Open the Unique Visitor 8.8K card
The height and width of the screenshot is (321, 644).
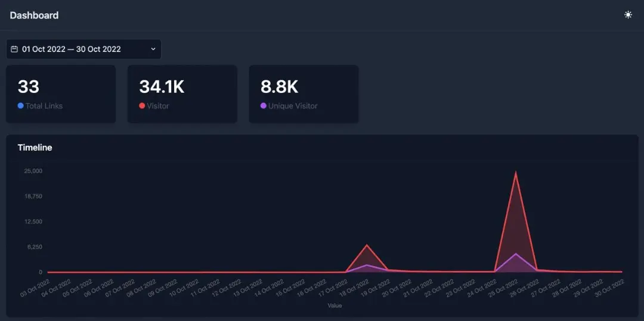pos(304,94)
